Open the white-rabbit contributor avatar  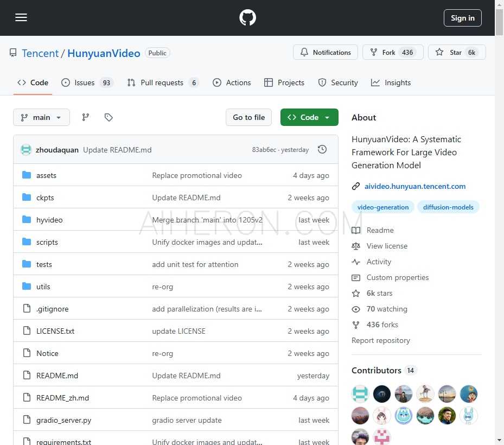pyautogui.click(x=469, y=416)
